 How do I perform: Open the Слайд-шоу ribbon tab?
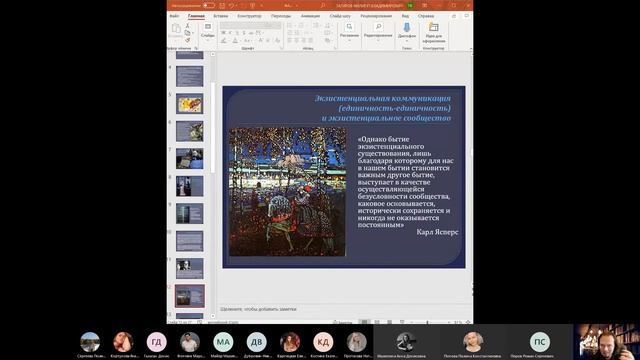pos(340,16)
